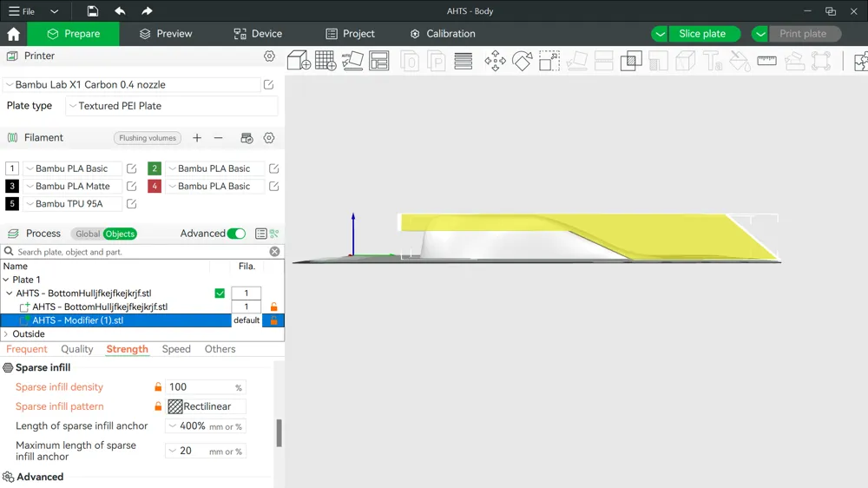Click the Slice plate button
Screen dimensions: 868x488
[702, 34]
